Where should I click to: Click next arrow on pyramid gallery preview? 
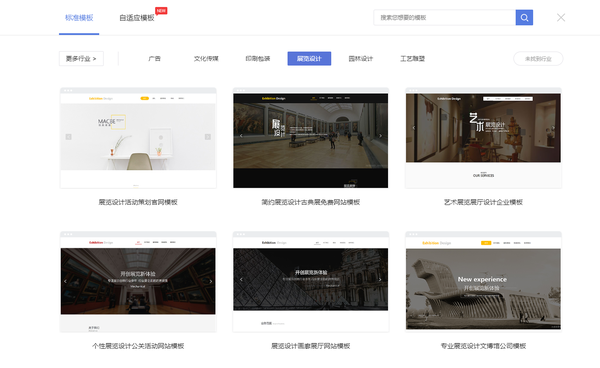coord(380,280)
